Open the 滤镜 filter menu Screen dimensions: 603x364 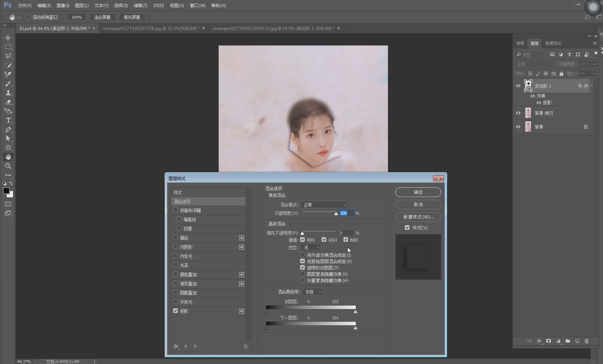click(140, 5)
